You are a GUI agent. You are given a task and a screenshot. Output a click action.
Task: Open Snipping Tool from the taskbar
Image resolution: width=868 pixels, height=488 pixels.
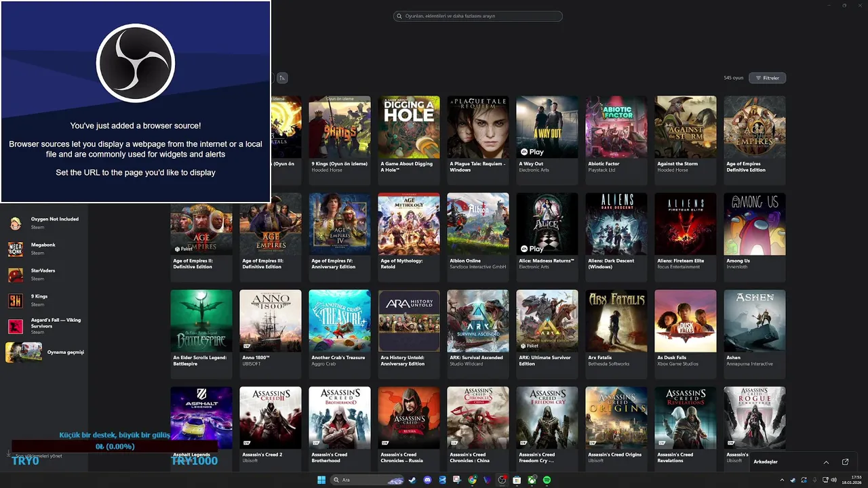coord(457,480)
